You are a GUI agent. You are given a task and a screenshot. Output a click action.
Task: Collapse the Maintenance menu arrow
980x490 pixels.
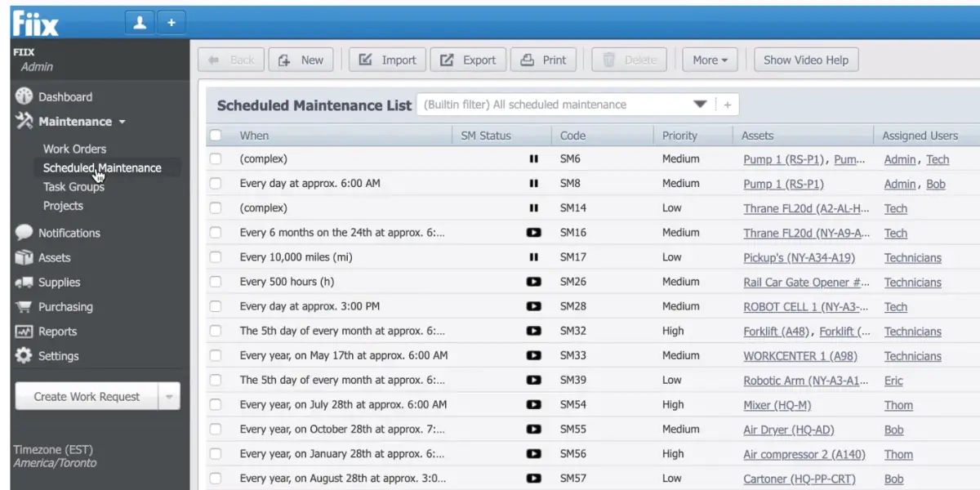[122, 122]
